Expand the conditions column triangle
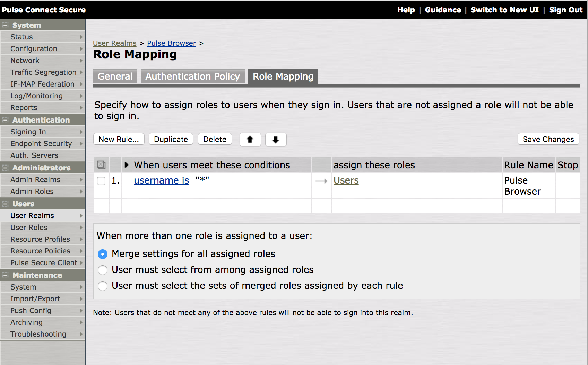The height and width of the screenshot is (365, 588). 127,165
